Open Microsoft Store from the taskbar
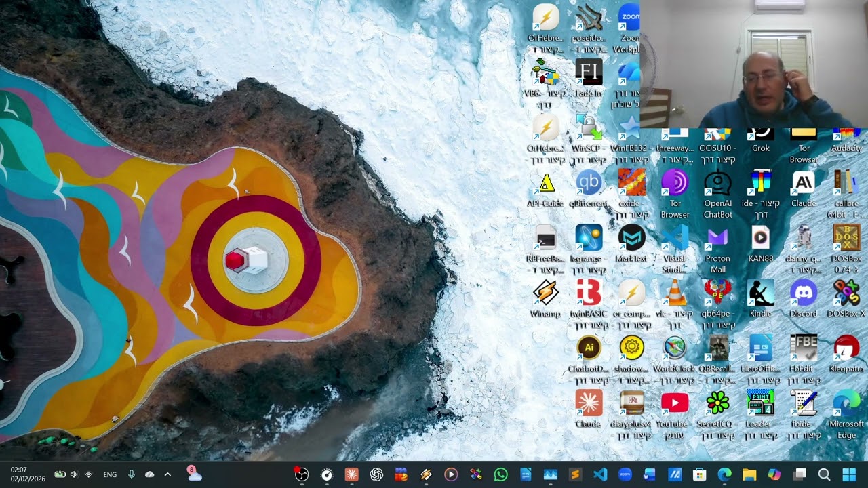Viewport: 868px width, 488px height. 699,474
